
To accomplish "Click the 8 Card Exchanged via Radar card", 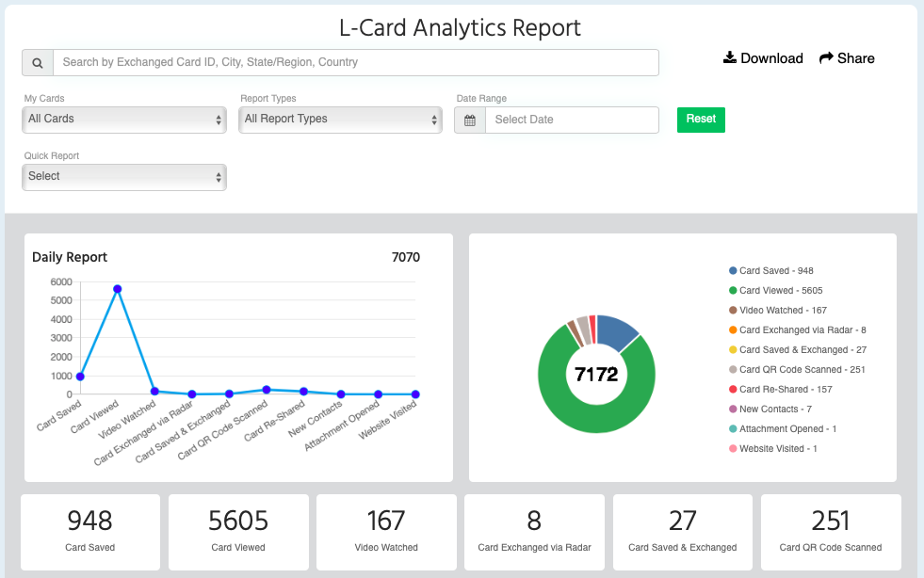I will click(534, 532).
